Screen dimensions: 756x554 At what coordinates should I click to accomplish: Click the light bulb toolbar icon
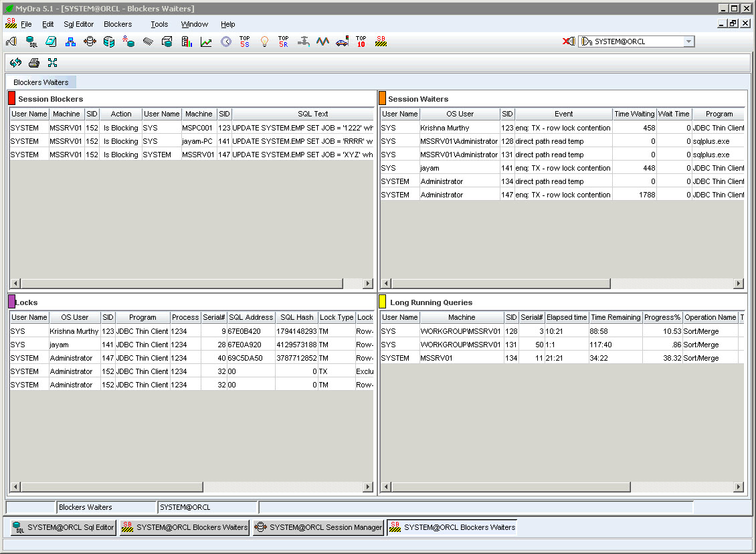(x=264, y=41)
